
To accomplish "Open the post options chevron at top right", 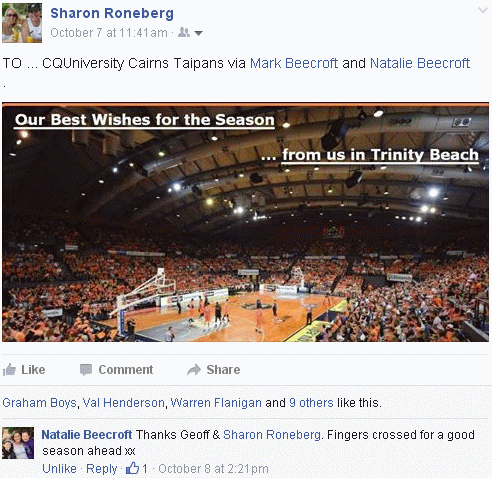I will click(x=483, y=10).
